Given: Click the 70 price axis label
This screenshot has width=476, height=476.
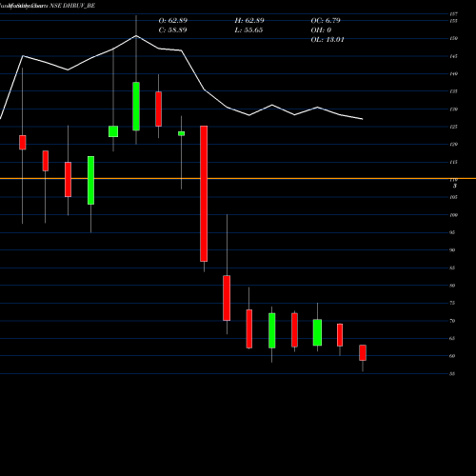Looking at the screenshot, I should coord(452,321).
